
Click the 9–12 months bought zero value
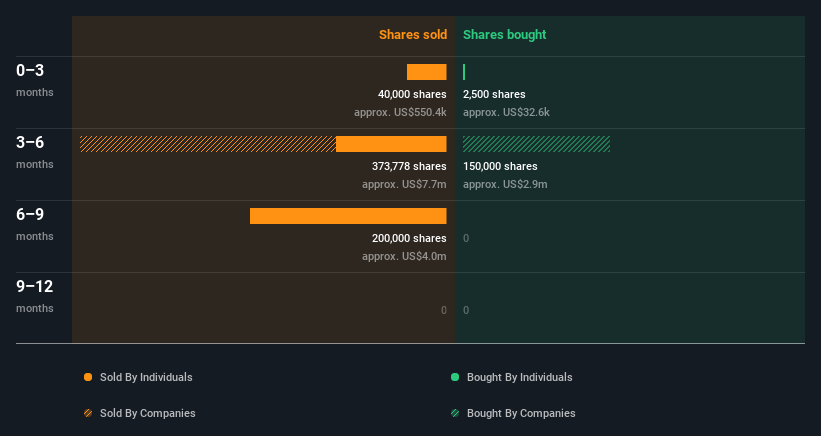tap(466, 310)
